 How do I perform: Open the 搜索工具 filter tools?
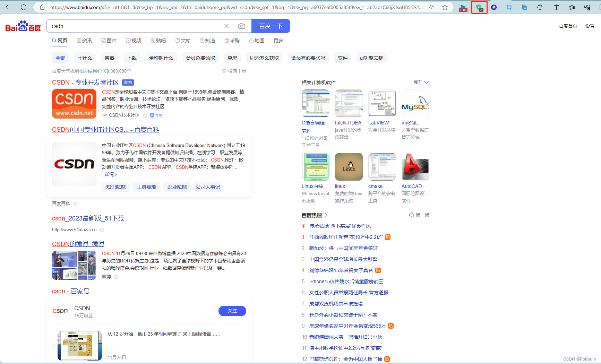point(234,71)
